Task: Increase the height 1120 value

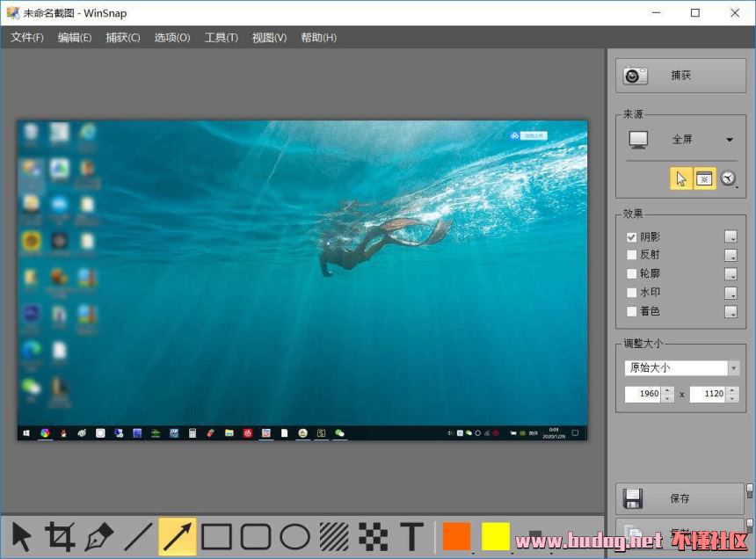Action: 732,390
